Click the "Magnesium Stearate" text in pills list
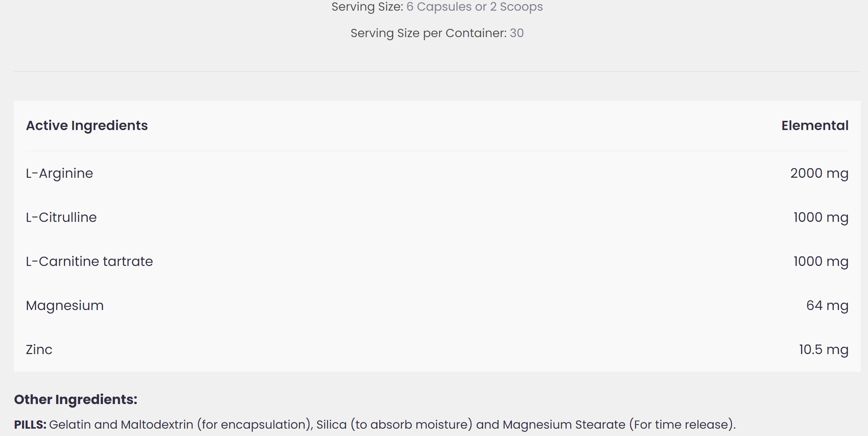The image size is (868, 436). [x=564, y=425]
